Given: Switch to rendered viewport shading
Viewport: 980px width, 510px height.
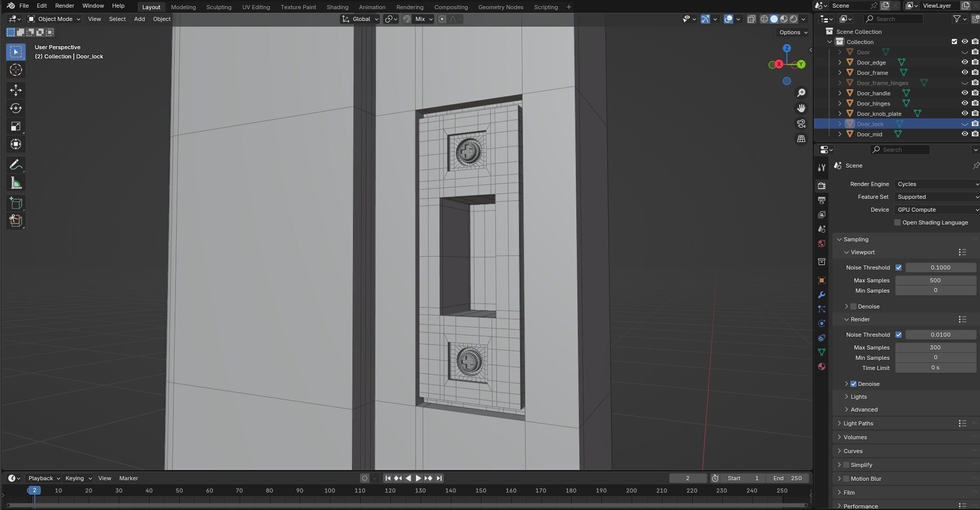Looking at the screenshot, I should pyautogui.click(x=794, y=19).
